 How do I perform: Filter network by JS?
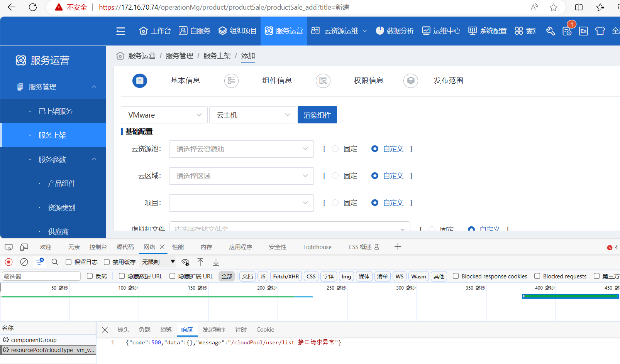pos(263,276)
